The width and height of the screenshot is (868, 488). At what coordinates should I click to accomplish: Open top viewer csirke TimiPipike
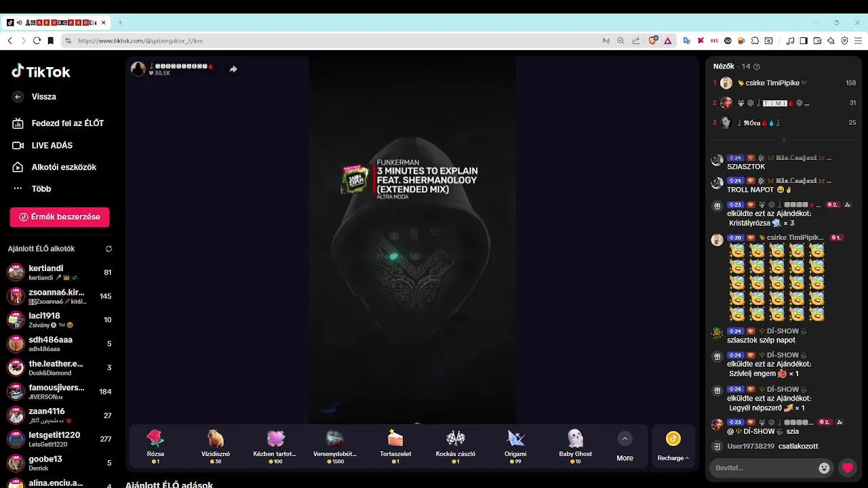784,83
